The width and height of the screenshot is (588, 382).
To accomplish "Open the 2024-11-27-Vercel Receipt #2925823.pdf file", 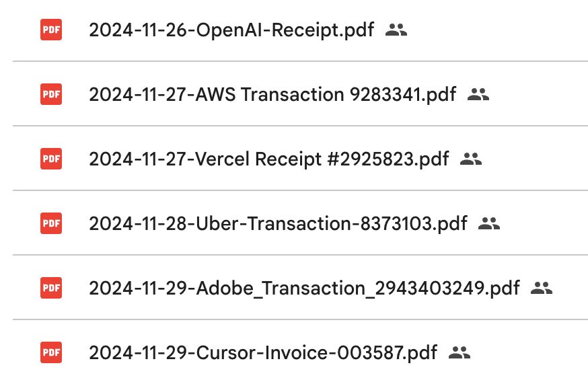I will 268,159.
